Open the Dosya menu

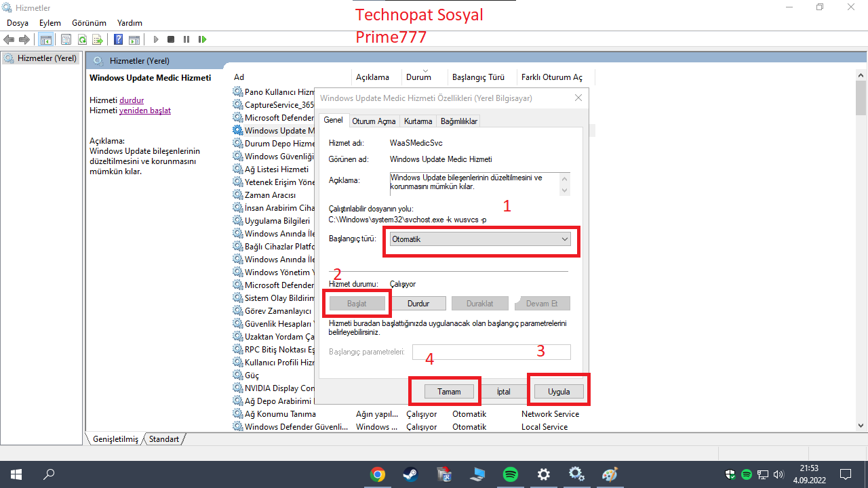pos(18,23)
